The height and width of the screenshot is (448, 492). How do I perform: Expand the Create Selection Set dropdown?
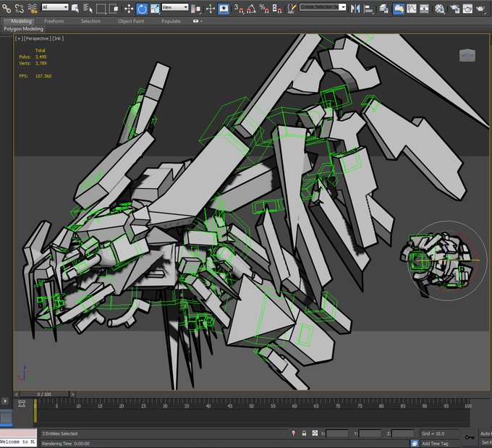[x=323, y=7]
